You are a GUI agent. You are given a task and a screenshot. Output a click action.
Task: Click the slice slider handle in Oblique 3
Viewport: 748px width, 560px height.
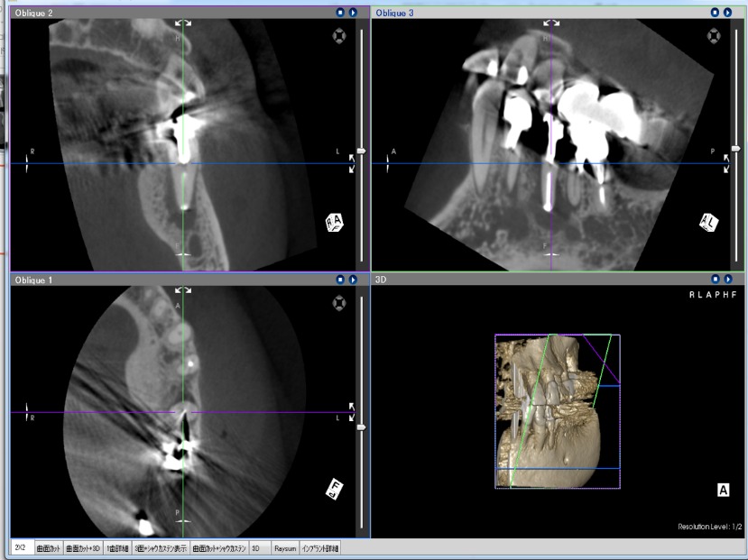(x=735, y=148)
